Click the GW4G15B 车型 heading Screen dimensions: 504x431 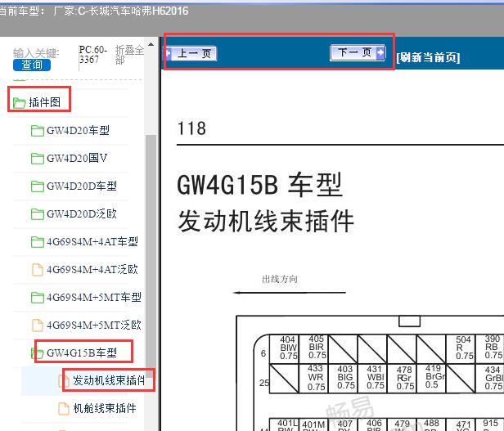click(259, 185)
